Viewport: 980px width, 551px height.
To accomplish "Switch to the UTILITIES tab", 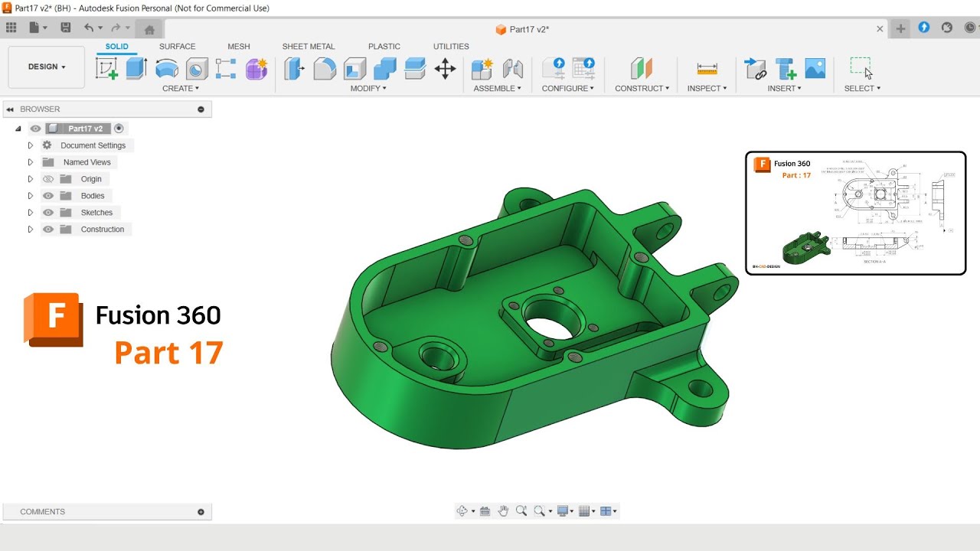I will (x=451, y=47).
